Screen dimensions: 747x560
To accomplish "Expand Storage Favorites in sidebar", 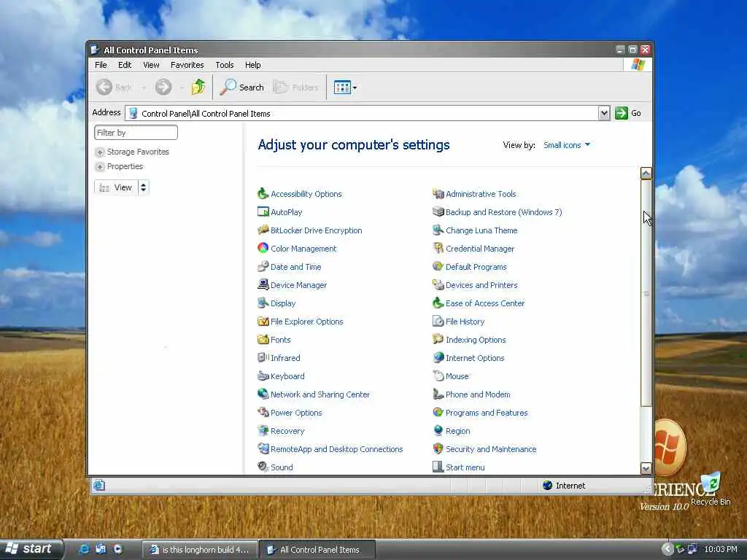I will [99, 152].
